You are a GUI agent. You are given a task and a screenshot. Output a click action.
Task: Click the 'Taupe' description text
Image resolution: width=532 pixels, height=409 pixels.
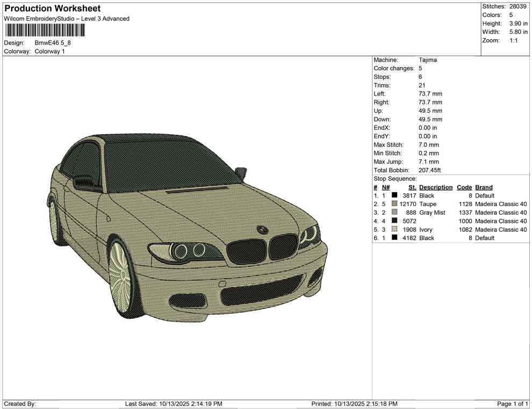[x=428, y=204]
